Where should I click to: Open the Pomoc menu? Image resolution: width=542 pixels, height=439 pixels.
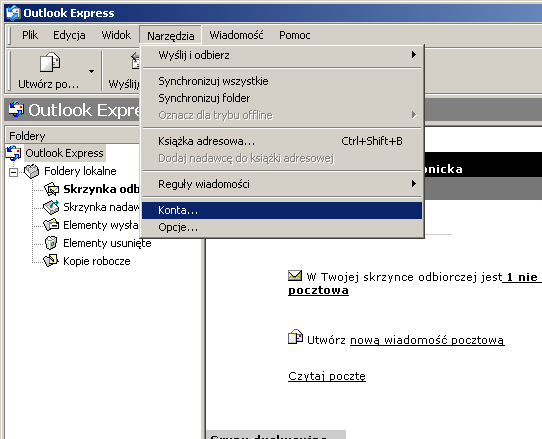click(295, 35)
